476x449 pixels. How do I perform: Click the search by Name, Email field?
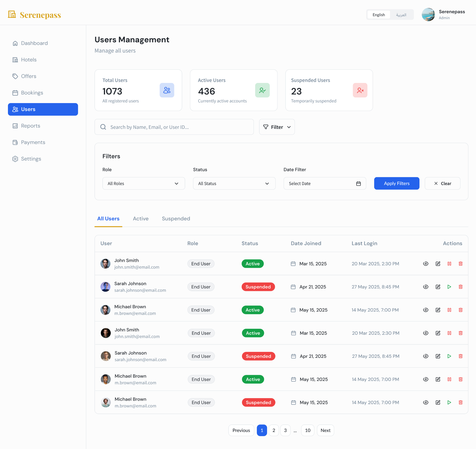pyautogui.click(x=174, y=127)
